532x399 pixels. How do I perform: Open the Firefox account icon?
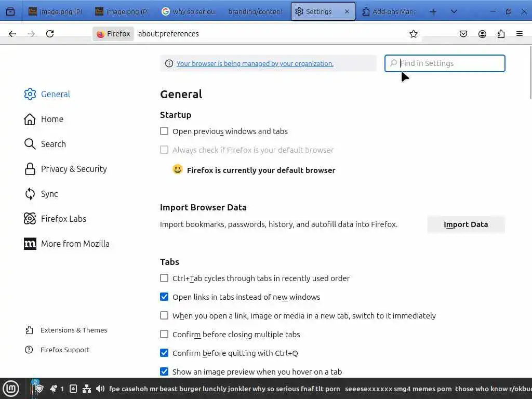482,34
